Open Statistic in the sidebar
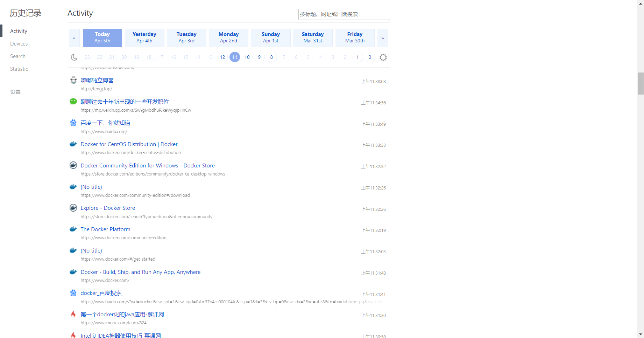 pyautogui.click(x=19, y=69)
